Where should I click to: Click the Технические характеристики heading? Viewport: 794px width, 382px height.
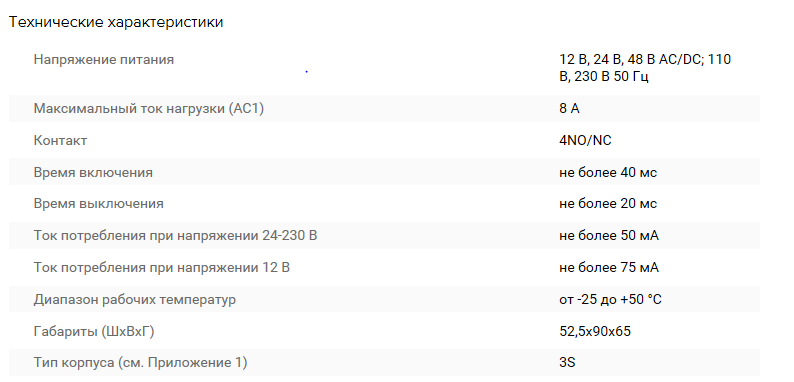116,22
